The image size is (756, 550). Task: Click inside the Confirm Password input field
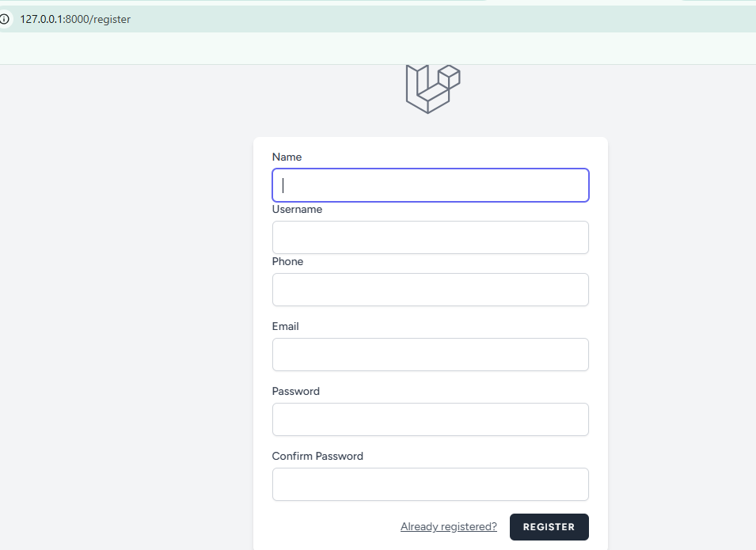[x=430, y=484]
